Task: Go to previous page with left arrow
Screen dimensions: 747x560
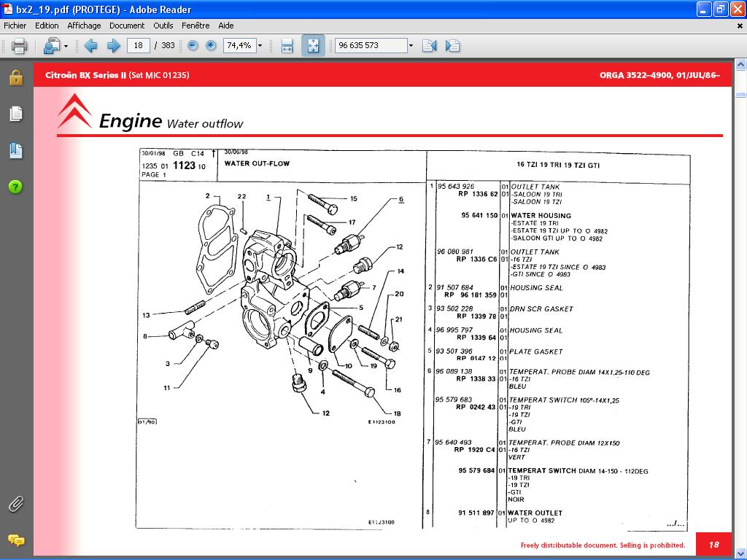Action: coord(90,46)
